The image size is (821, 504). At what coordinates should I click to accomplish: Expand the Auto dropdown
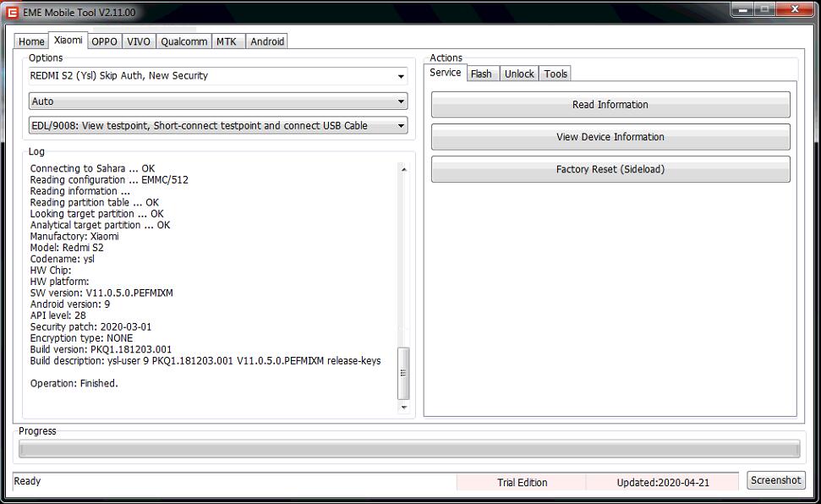(x=218, y=101)
